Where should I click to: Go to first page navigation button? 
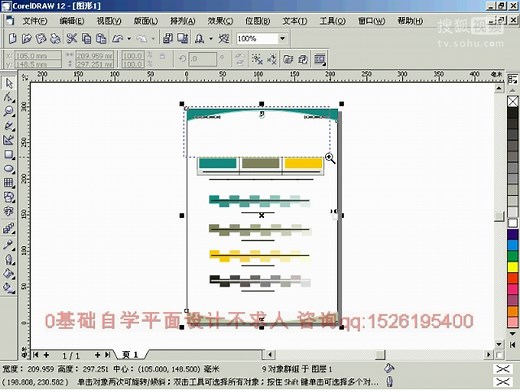36,355
